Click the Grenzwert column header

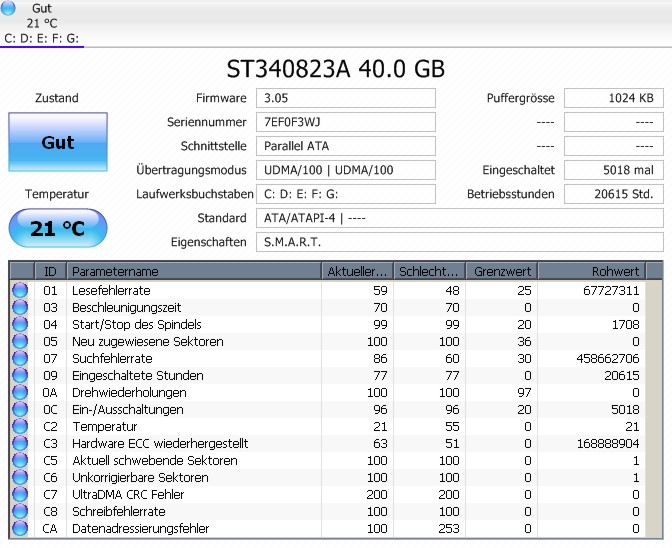501,271
